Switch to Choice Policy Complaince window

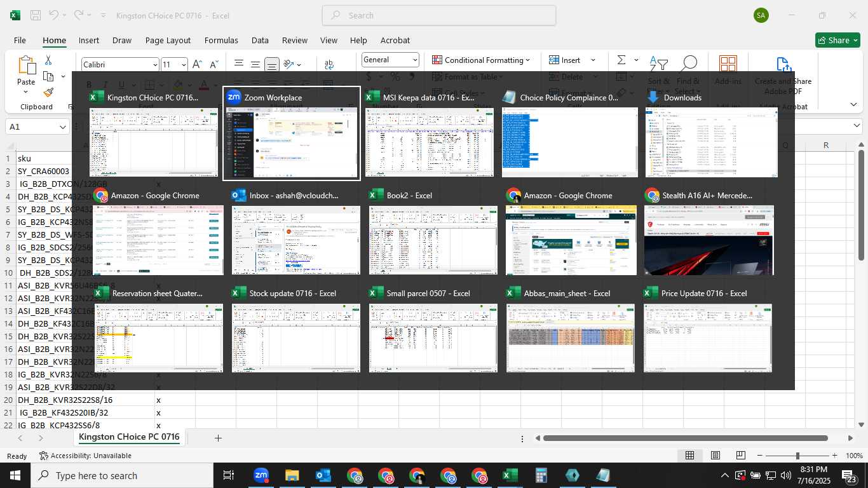(x=569, y=134)
